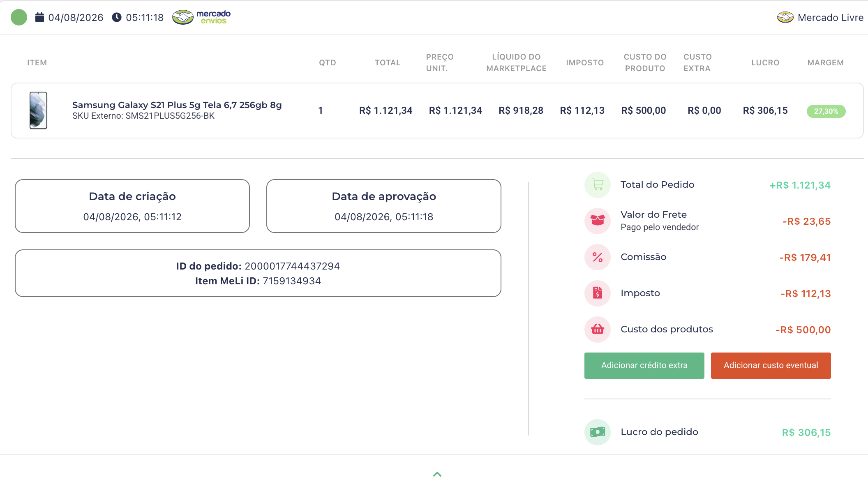Click the TOTAL column header
Viewport: 868px width, 484px height.
click(x=388, y=63)
